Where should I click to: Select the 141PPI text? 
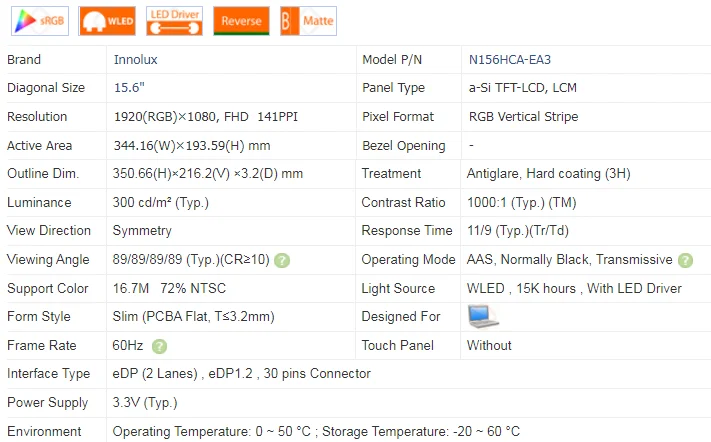click(278, 117)
